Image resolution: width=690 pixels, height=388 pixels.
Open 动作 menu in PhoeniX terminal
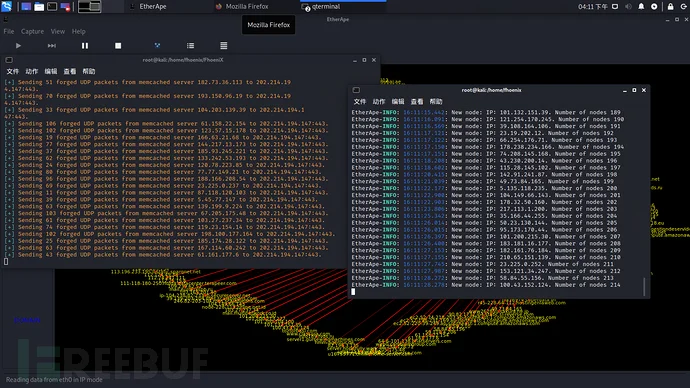(x=32, y=71)
